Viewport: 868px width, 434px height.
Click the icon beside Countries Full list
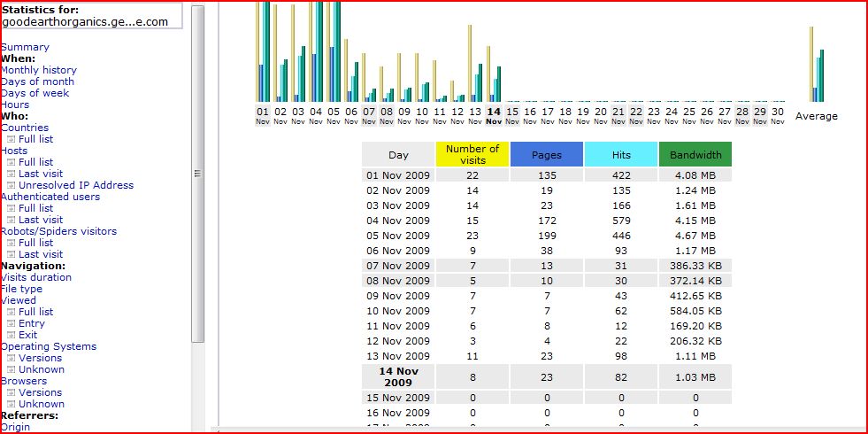coord(12,139)
